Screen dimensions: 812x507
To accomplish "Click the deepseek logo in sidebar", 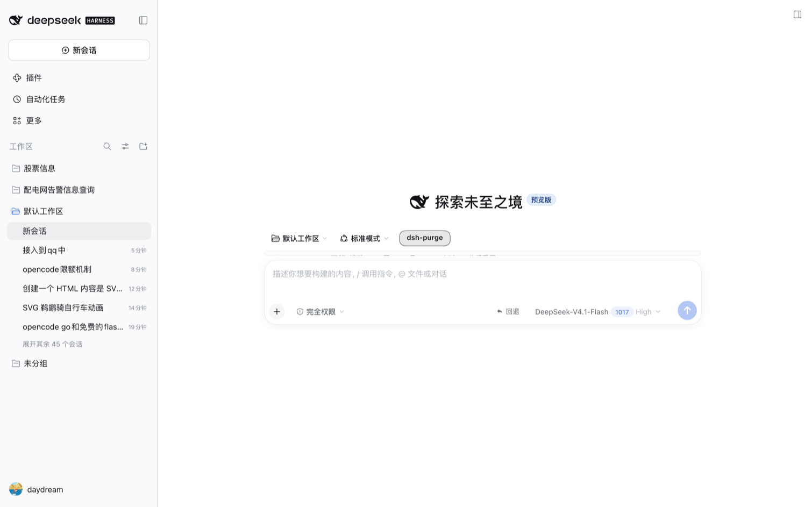I will [62, 20].
